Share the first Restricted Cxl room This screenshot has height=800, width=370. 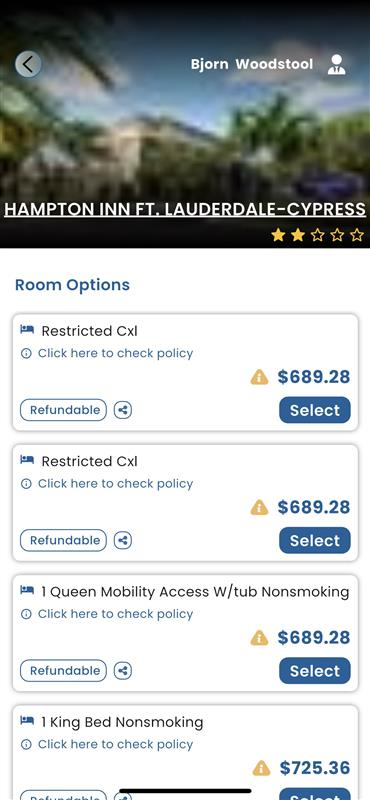pos(123,410)
